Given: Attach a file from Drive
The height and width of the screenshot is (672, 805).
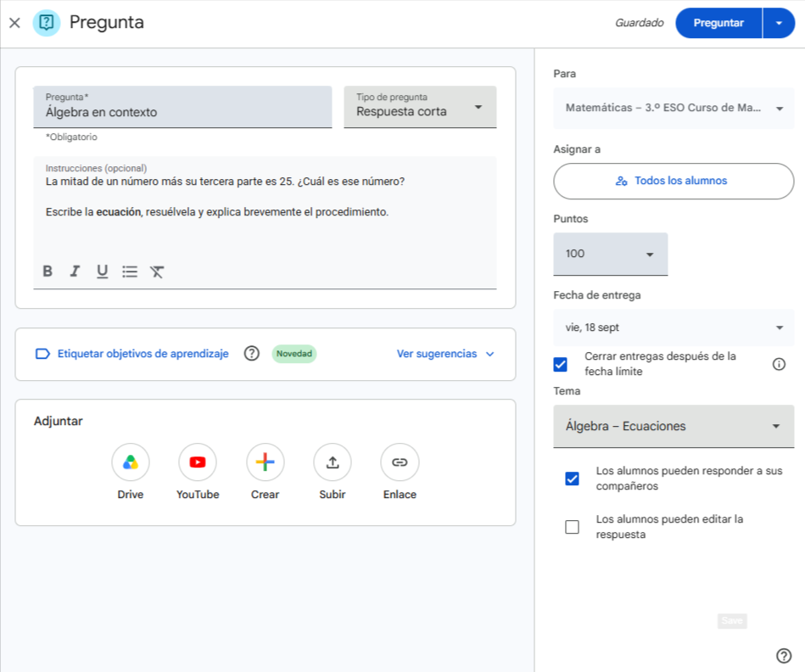Looking at the screenshot, I should 131,462.
